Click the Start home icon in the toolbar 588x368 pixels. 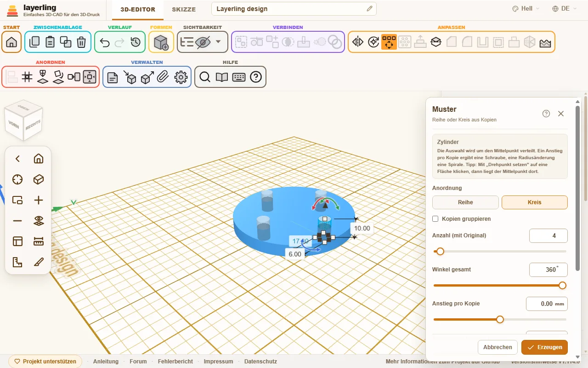click(x=11, y=42)
